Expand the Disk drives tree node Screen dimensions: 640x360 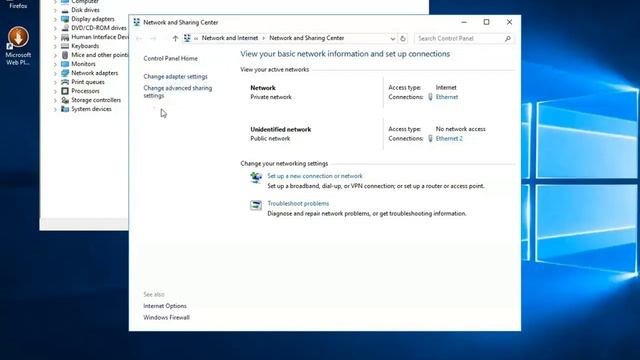(x=55, y=10)
